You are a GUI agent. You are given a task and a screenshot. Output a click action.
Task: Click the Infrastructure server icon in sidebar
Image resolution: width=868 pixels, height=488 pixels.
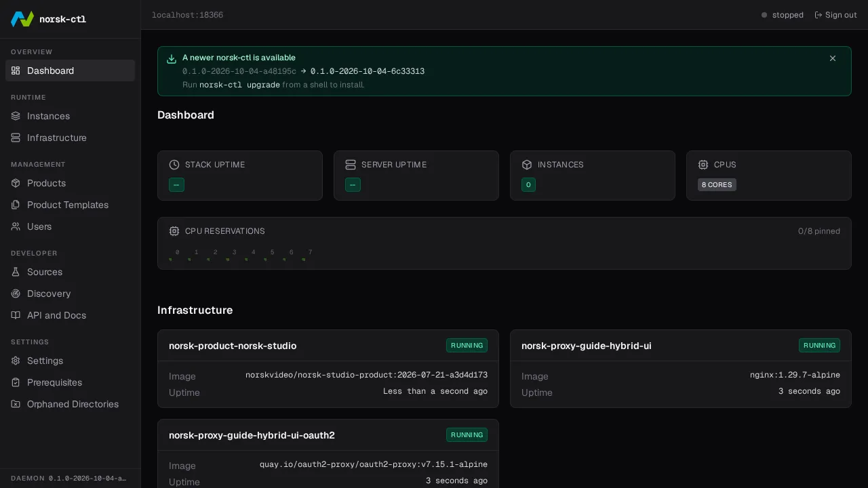click(16, 138)
